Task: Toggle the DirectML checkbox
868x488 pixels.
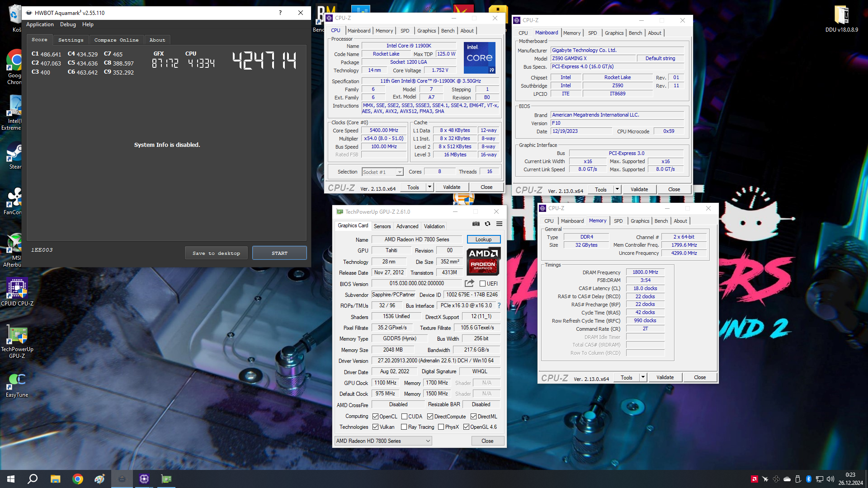Action: coord(473,417)
